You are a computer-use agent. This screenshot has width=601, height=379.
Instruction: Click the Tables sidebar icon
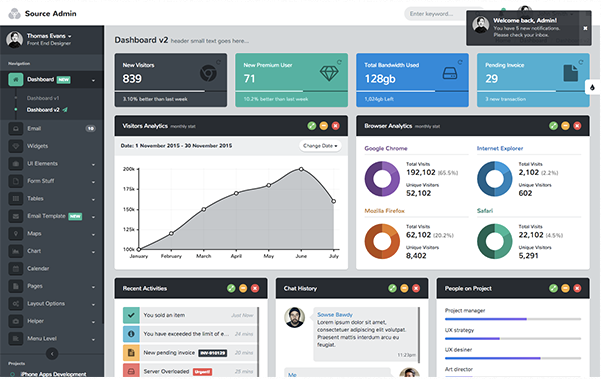[16, 199]
